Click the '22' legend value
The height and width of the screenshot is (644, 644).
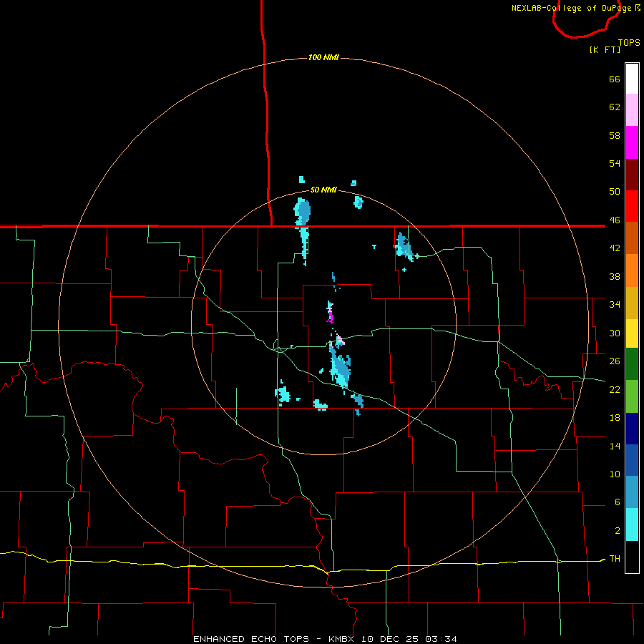click(x=615, y=389)
